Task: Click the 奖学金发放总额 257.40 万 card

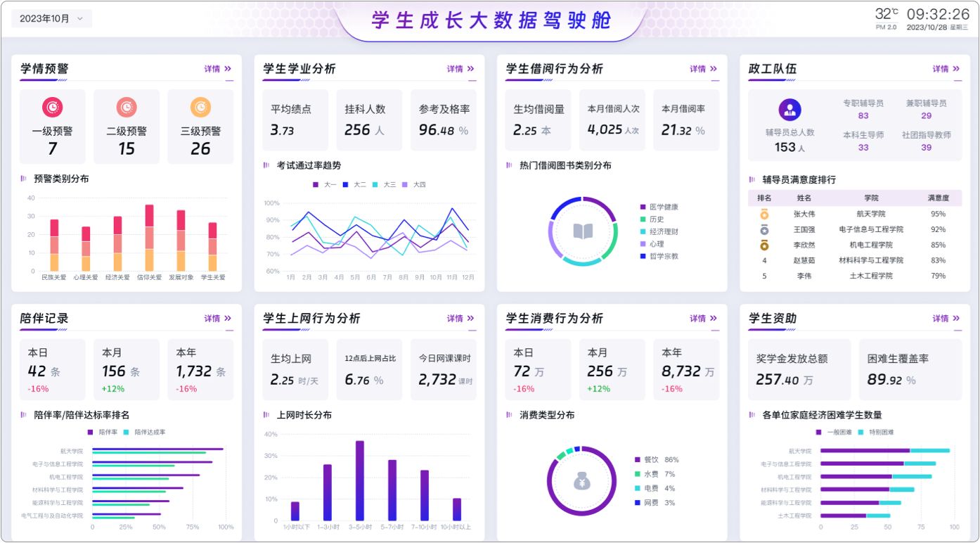Action: 799,369
